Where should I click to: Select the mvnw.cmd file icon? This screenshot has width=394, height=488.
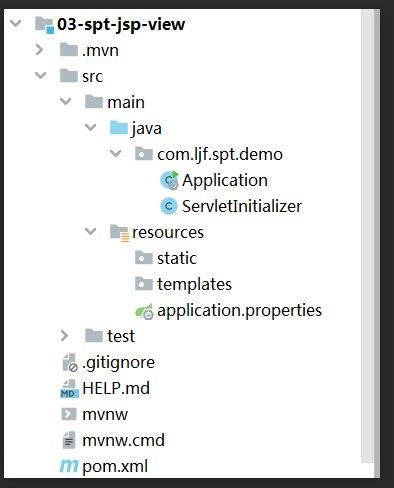click(69, 440)
